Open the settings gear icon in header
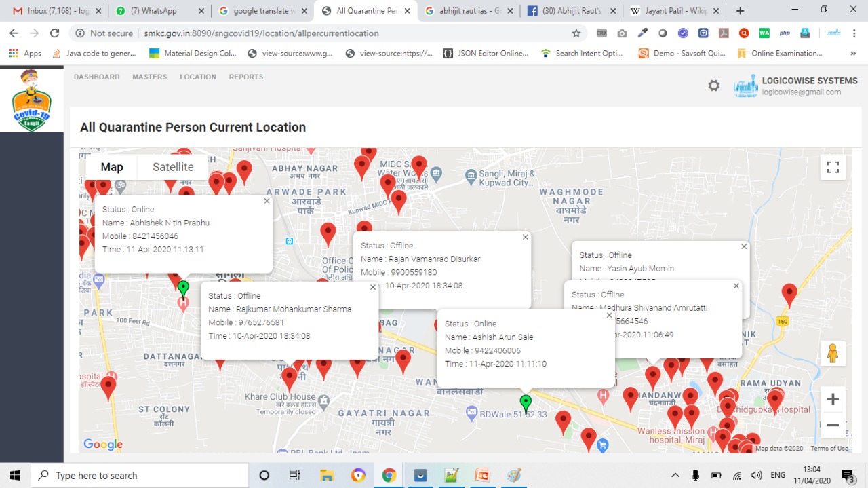Screen dimensions: 868x488 click(713, 86)
